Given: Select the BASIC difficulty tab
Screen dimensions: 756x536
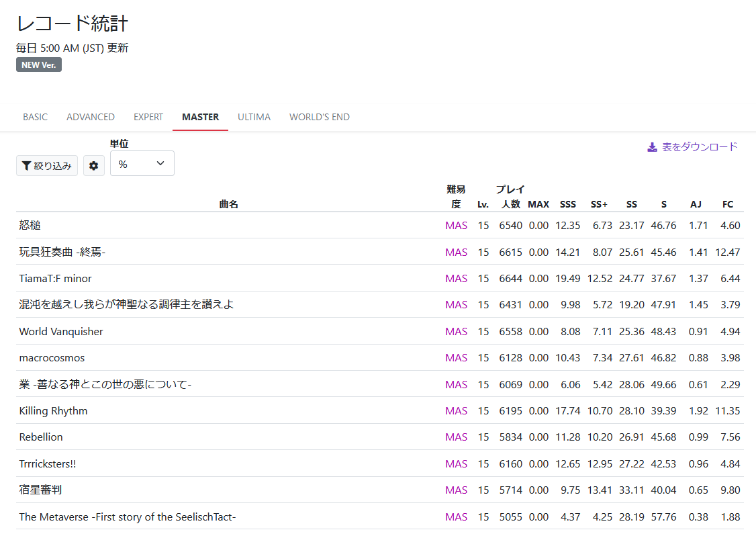Looking at the screenshot, I should pos(35,116).
